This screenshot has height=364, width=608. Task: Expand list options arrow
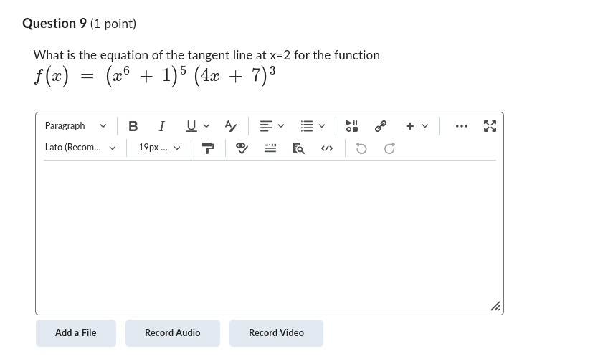pos(322,126)
